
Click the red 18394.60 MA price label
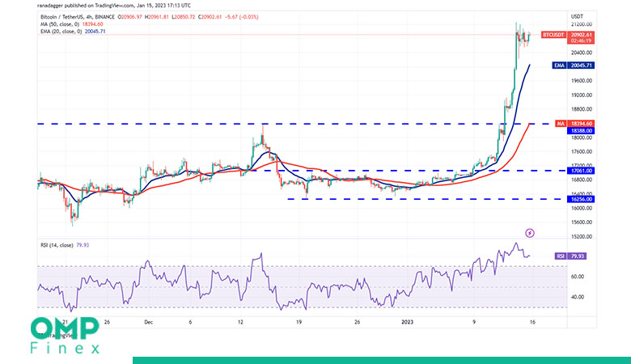pyautogui.click(x=581, y=124)
